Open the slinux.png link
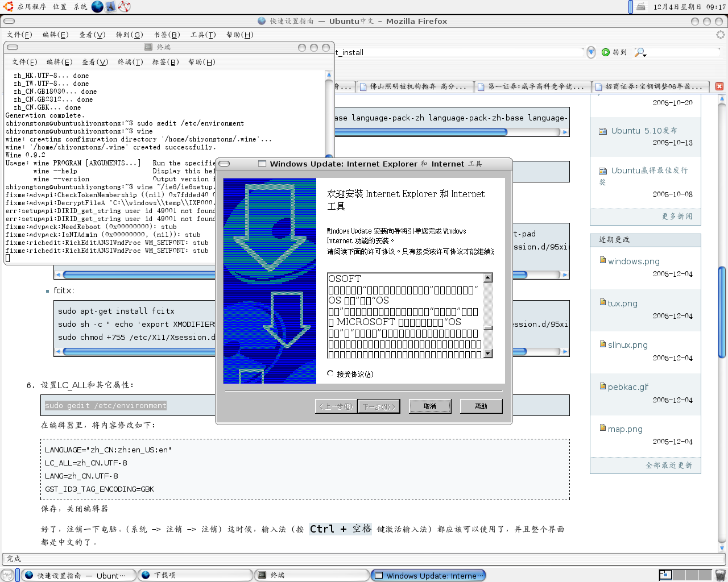728x582 pixels. [x=628, y=345]
